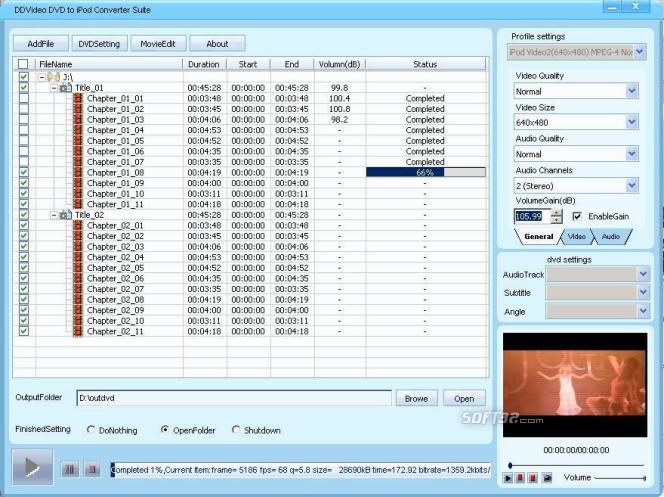The width and height of the screenshot is (664, 497).
Task: Click the film icon of Chapter_02_11
Action: click(x=78, y=331)
